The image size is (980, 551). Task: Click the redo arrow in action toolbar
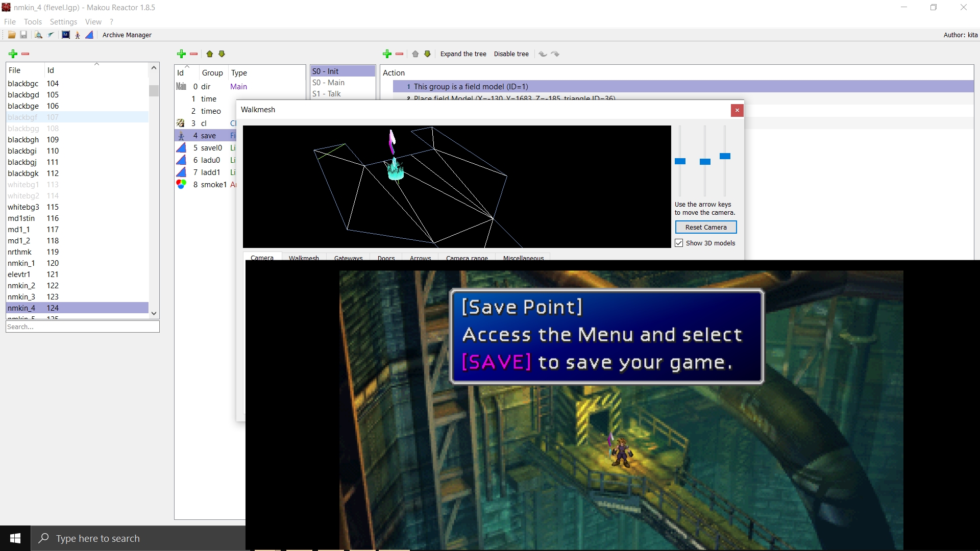click(555, 54)
